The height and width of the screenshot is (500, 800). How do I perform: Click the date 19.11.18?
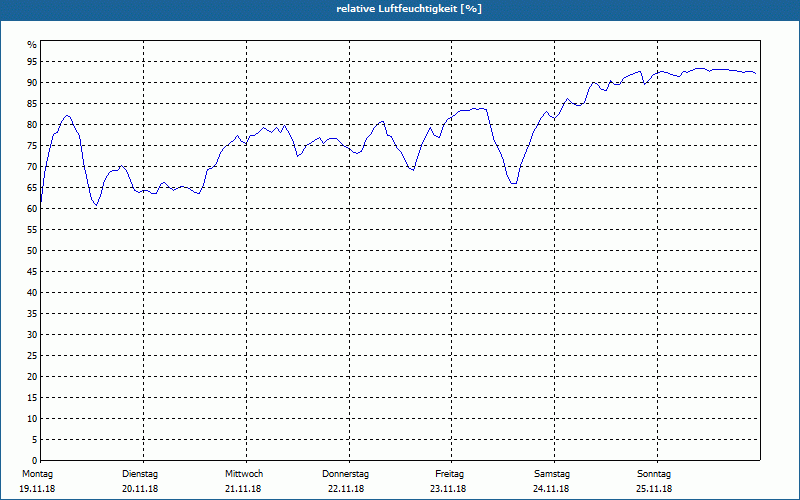[x=37, y=489]
